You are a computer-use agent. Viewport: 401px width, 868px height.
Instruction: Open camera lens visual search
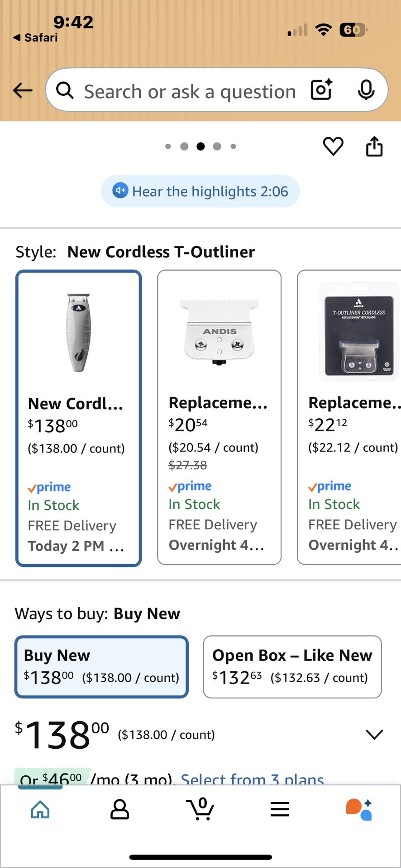click(x=321, y=90)
